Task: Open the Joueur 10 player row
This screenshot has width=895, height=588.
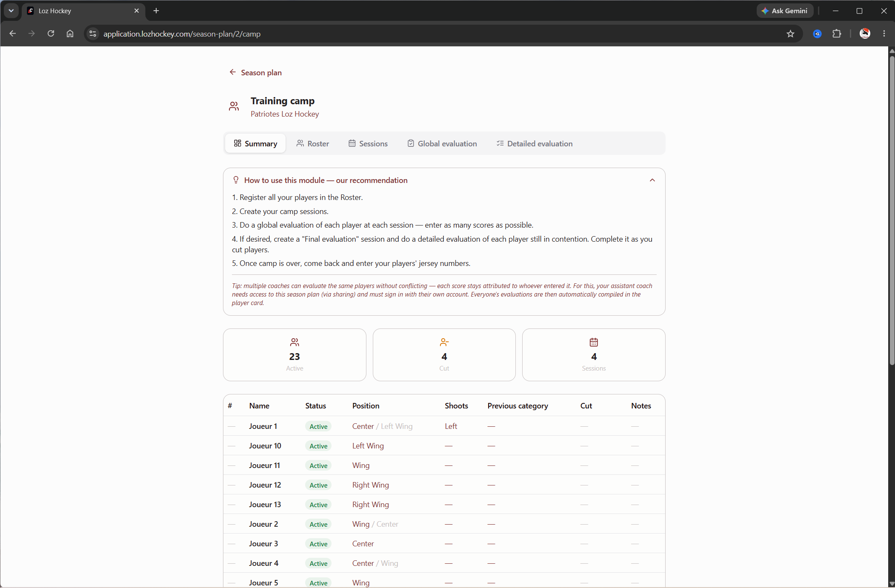Action: pyautogui.click(x=444, y=445)
